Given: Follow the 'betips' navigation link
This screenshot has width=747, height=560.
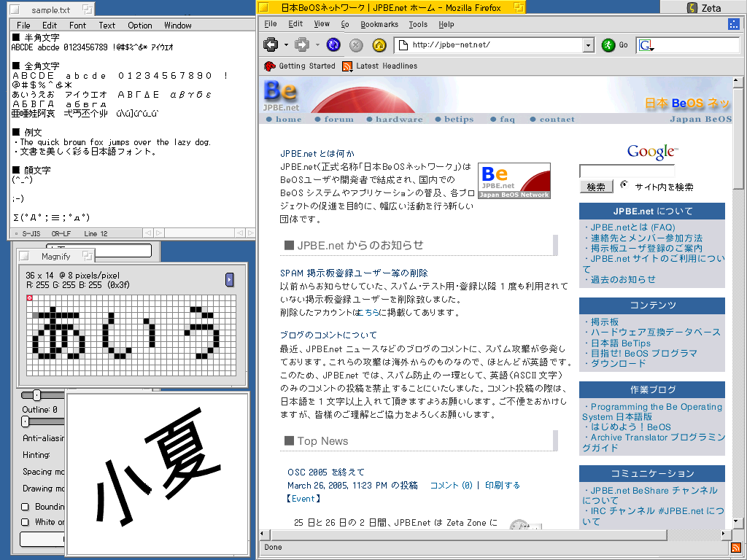Looking at the screenshot, I should pyautogui.click(x=459, y=119).
